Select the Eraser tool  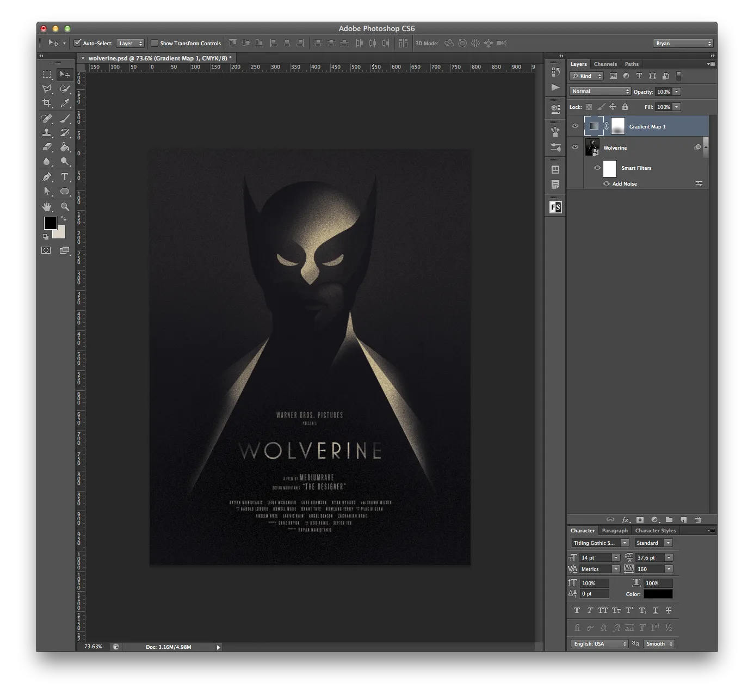click(x=47, y=147)
